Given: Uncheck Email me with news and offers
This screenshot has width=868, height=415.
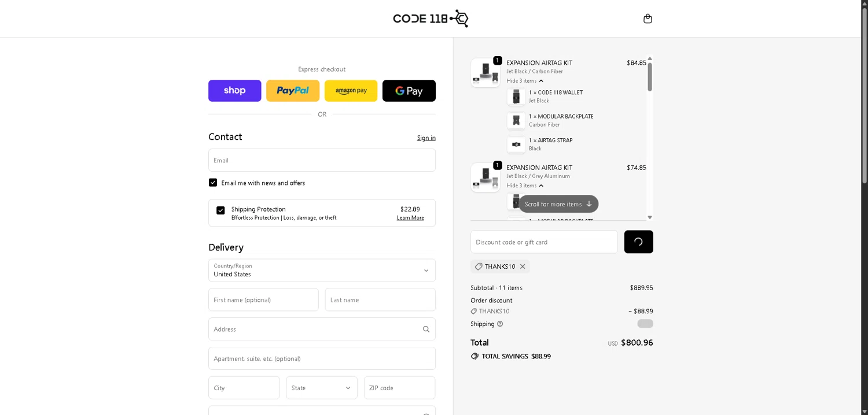Looking at the screenshot, I should 213,183.
